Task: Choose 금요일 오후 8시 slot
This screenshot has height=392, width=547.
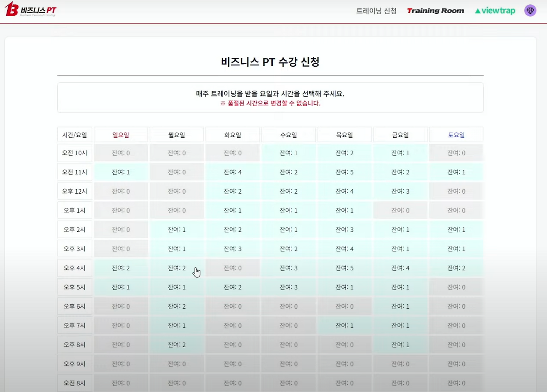Action: [400, 345]
